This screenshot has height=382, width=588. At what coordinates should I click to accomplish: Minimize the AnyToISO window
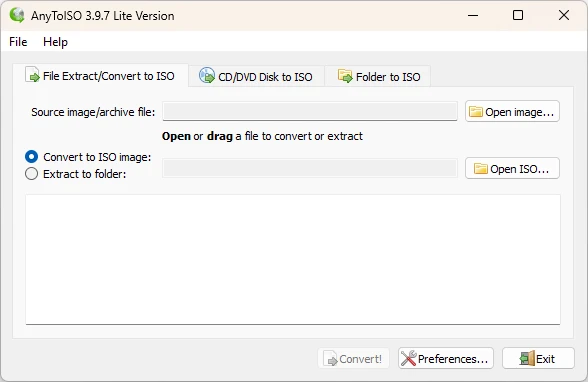473,15
